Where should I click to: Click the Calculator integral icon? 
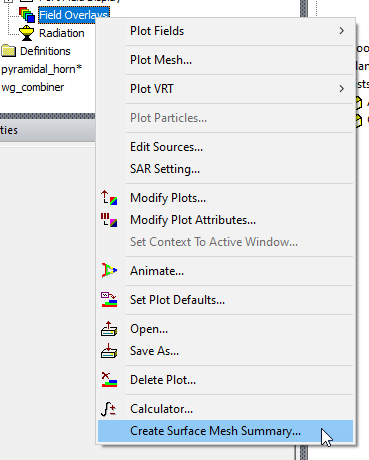(x=108, y=409)
